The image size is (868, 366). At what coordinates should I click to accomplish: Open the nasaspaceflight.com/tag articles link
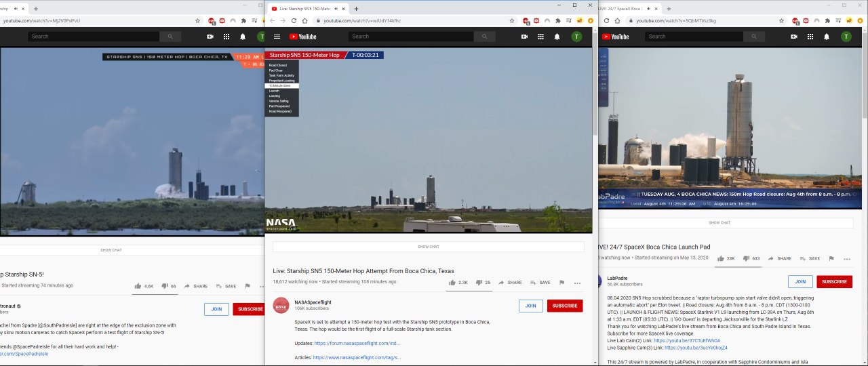pyautogui.click(x=357, y=357)
